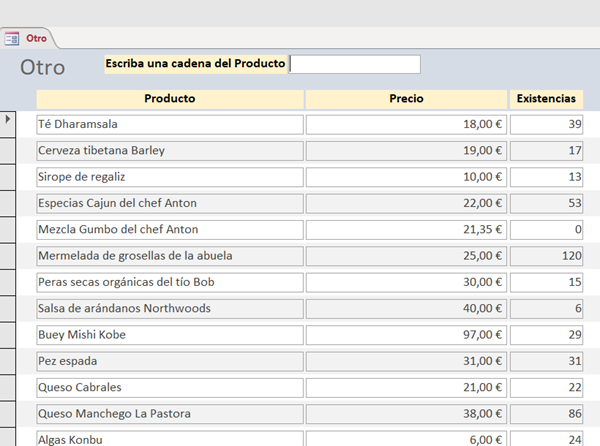Click the Mezcla Gumbo del chef Anton field

[170, 229]
